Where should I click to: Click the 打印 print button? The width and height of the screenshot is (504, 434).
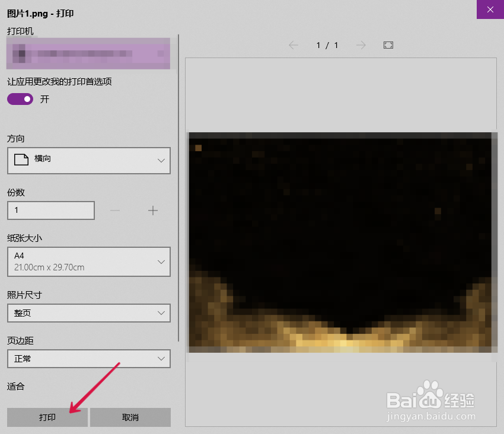coord(47,417)
